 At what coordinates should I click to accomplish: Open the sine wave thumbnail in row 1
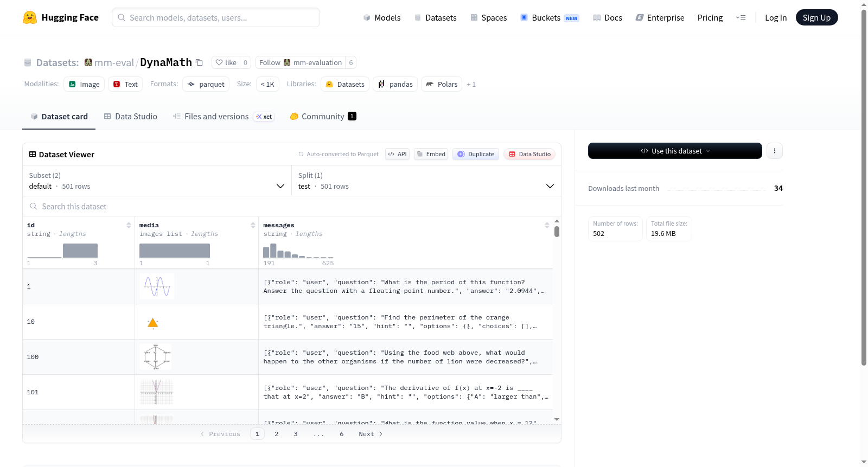click(157, 286)
